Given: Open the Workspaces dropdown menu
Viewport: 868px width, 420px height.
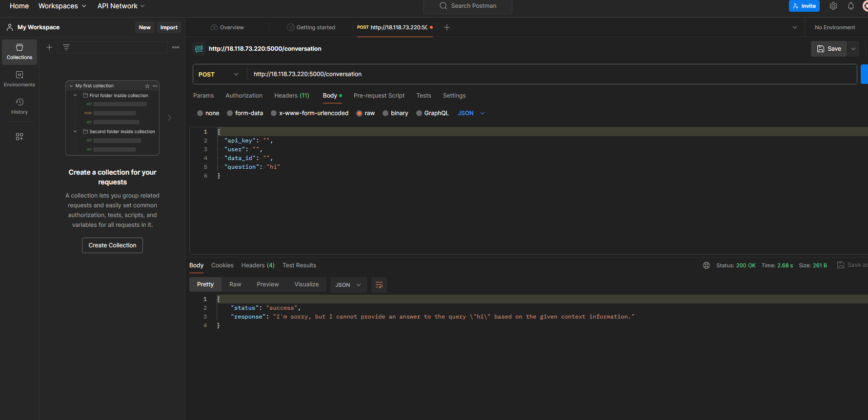Looking at the screenshot, I should click(x=62, y=6).
